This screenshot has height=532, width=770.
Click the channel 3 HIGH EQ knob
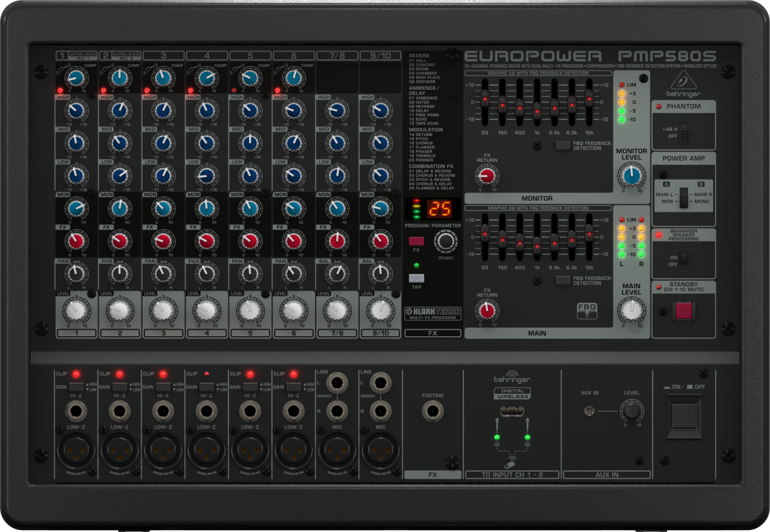164,110
